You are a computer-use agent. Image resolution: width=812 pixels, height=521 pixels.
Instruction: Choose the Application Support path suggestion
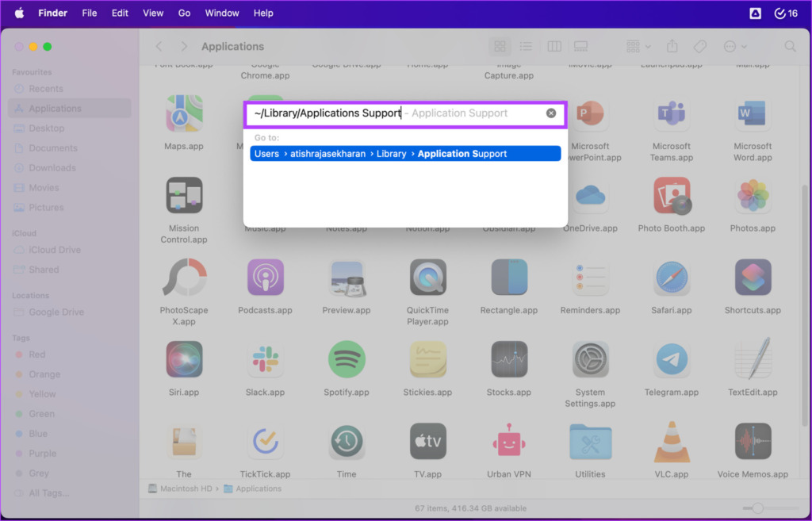click(405, 154)
